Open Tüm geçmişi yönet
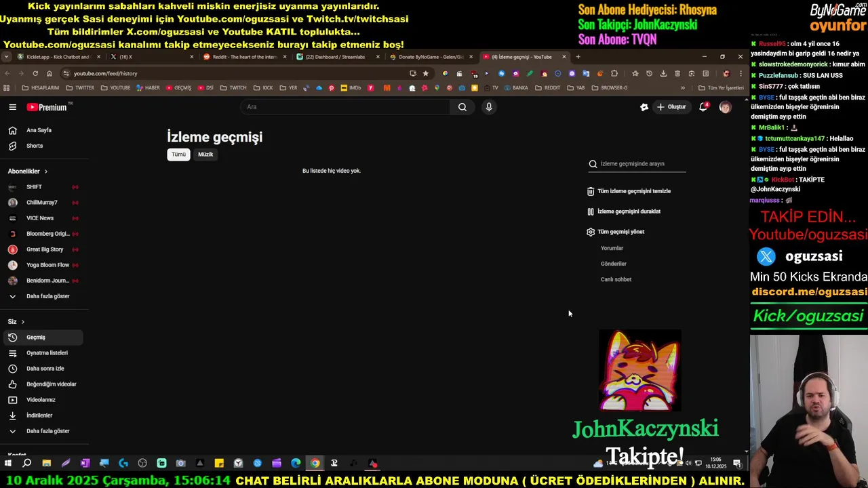 coord(616,232)
